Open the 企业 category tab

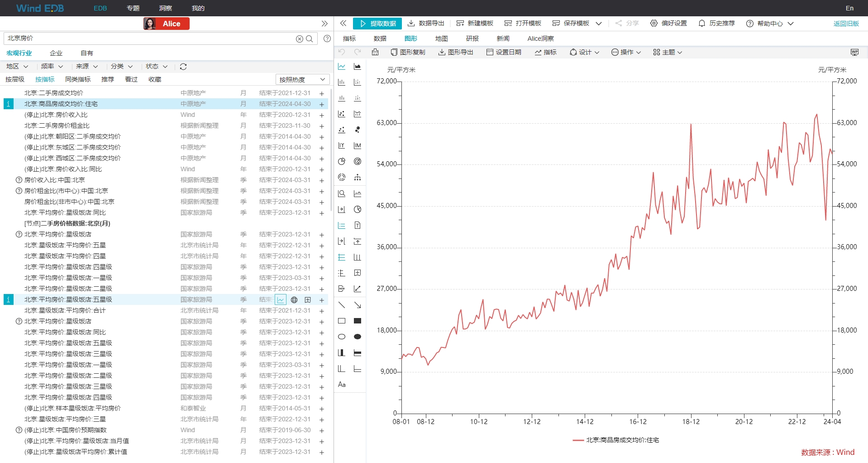point(56,53)
